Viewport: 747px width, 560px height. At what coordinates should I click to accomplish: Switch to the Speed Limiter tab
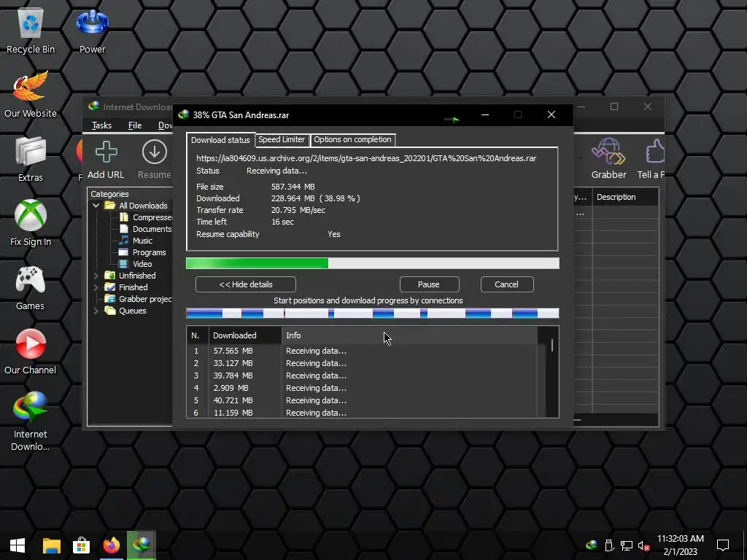[x=282, y=139]
